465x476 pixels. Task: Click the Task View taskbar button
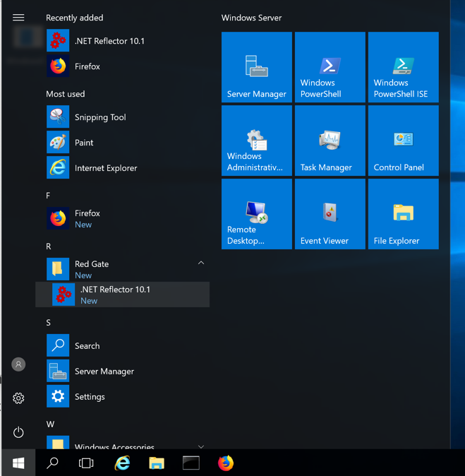(86, 463)
